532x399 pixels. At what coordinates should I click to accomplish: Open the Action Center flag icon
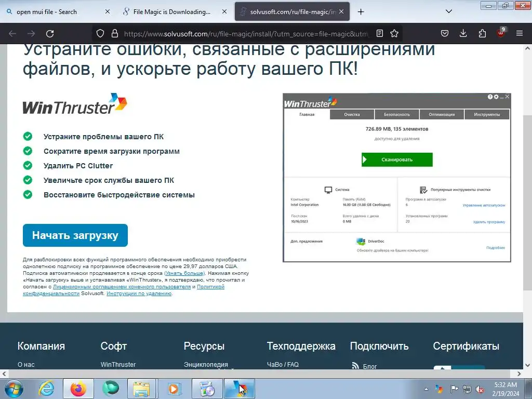(454, 389)
